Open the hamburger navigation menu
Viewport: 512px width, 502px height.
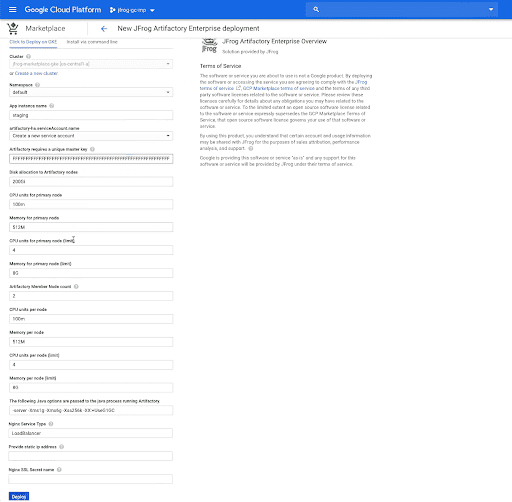pyautogui.click(x=13, y=10)
